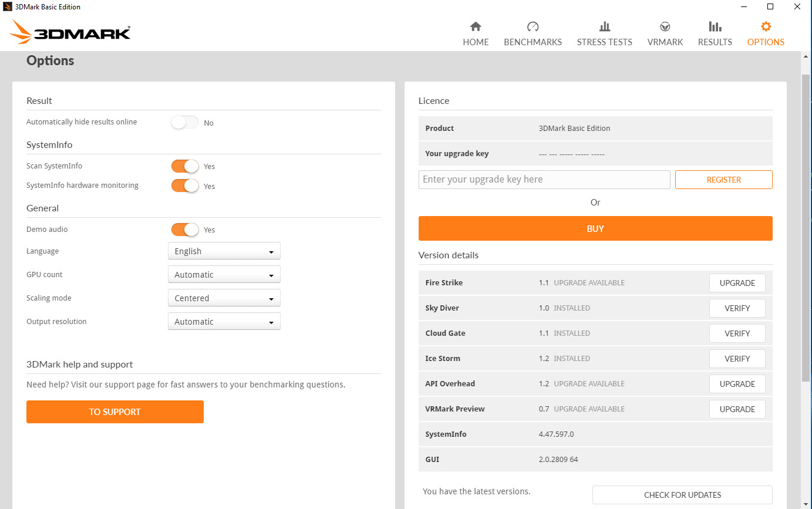812x509 pixels.
Task: Click the 3DMark app icon in title bar
Action: pyautogui.click(x=7, y=7)
